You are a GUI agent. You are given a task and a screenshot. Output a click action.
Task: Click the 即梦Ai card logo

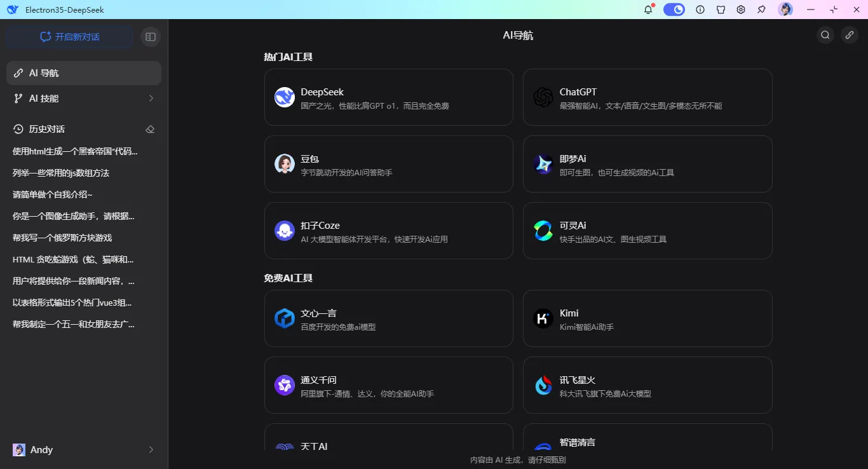click(x=543, y=164)
